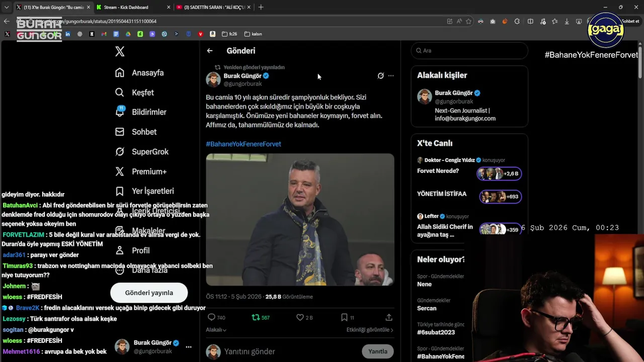Open LinkedIn bookmark icon
Viewport: 644px width, 362px height.
click(x=67, y=34)
